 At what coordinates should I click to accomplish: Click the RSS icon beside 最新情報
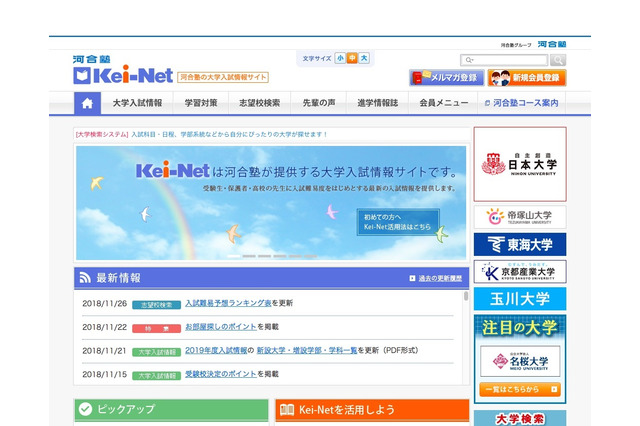tap(85, 278)
